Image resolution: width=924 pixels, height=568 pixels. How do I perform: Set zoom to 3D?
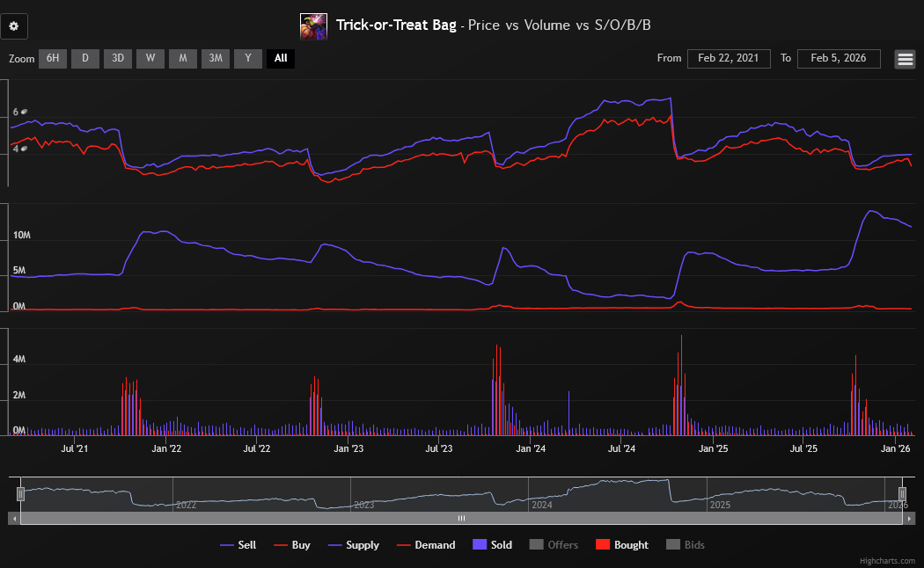118,58
